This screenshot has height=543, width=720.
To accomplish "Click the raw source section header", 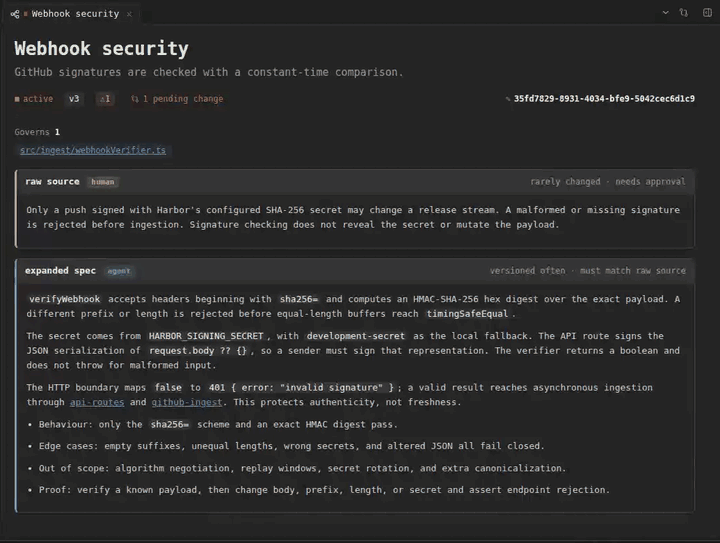I will [x=355, y=182].
